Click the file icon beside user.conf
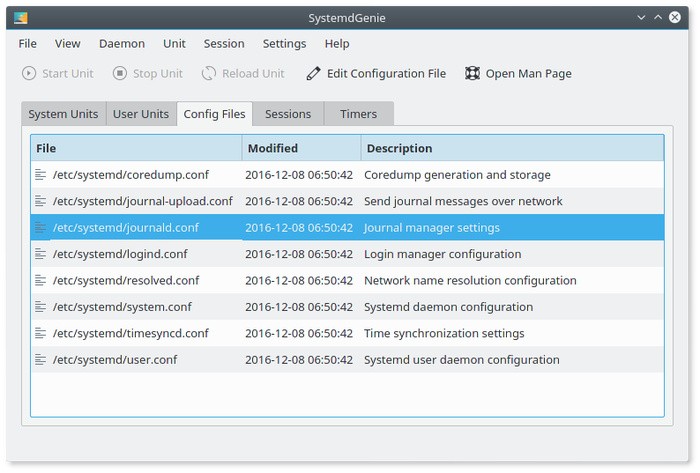 [x=41, y=360]
